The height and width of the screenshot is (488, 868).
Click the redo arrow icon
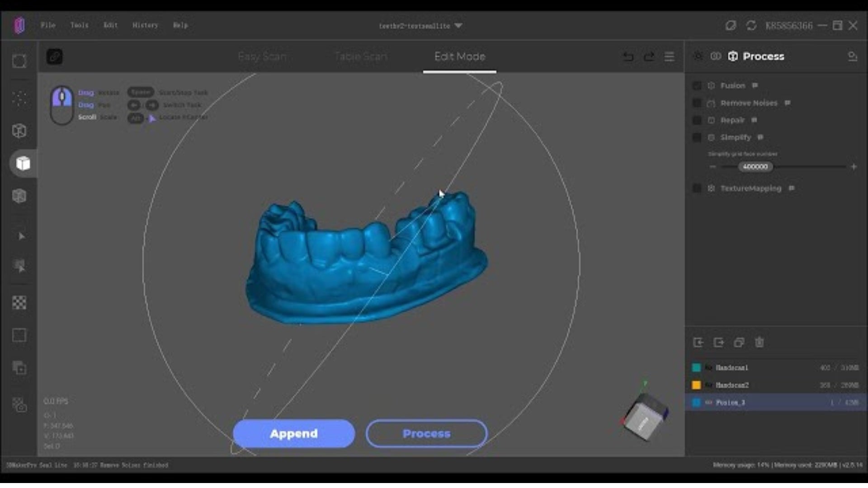coord(649,57)
